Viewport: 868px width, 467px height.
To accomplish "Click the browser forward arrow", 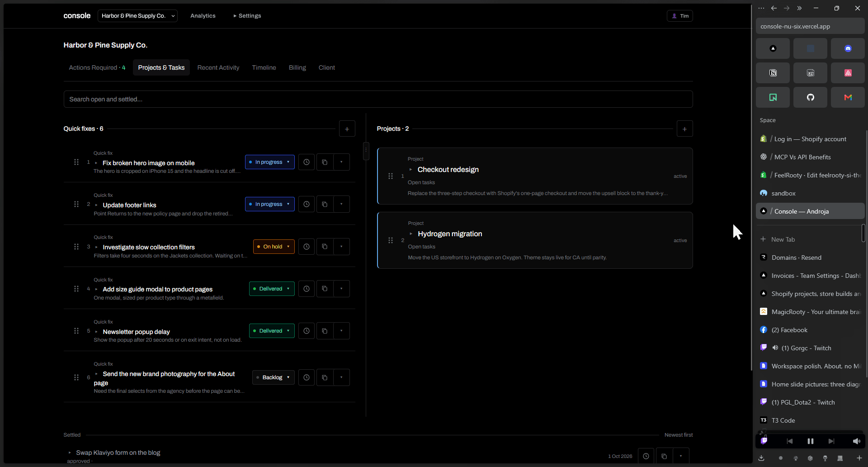I will tap(787, 8).
